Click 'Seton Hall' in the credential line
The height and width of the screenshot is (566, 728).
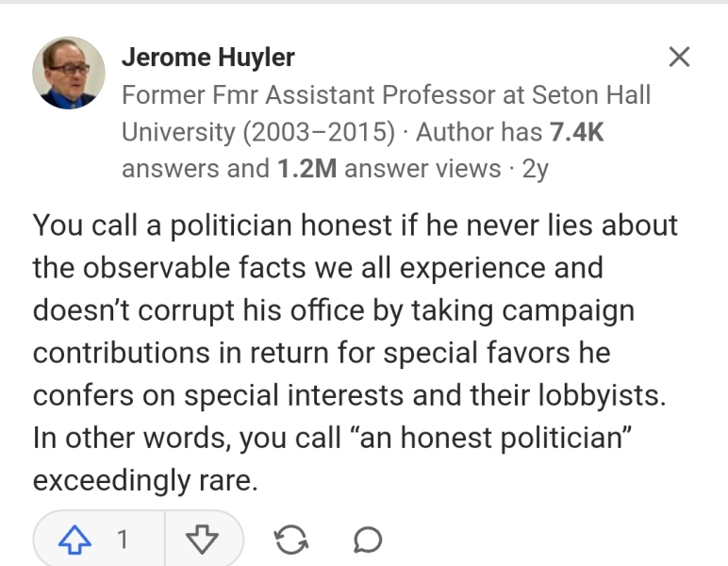[x=590, y=95]
